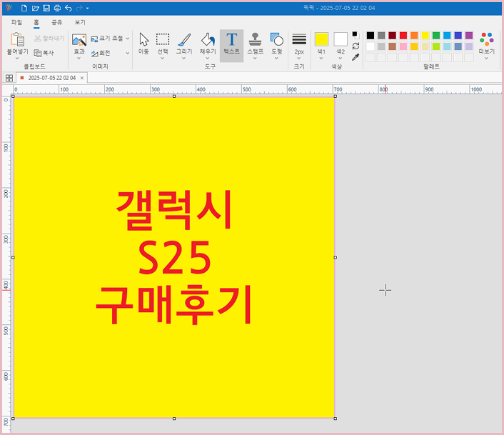Pick the purple palette swatch
The height and width of the screenshot is (435, 504).
(469, 36)
